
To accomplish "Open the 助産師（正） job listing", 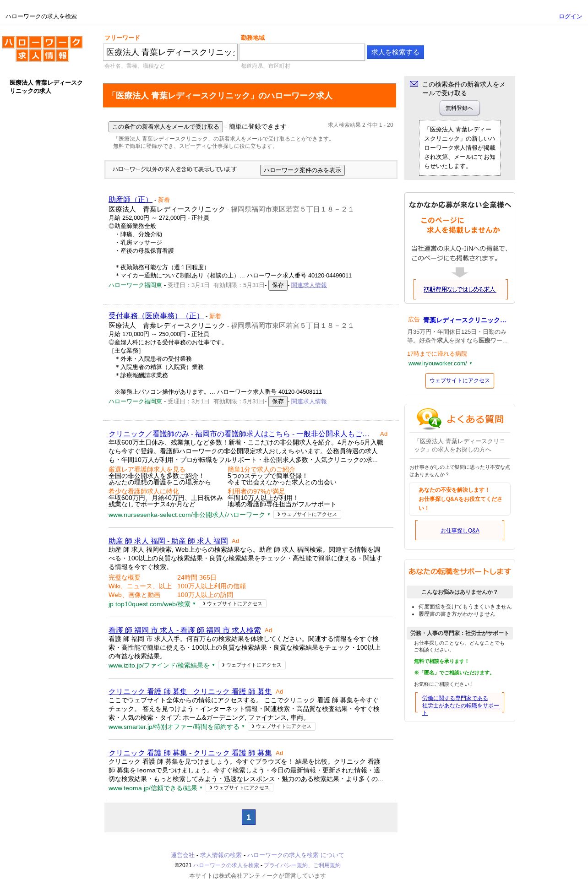I will click(x=131, y=200).
